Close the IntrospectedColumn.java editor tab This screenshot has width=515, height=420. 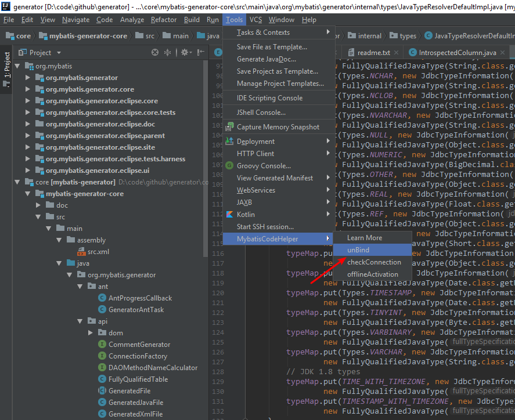[x=503, y=52]
